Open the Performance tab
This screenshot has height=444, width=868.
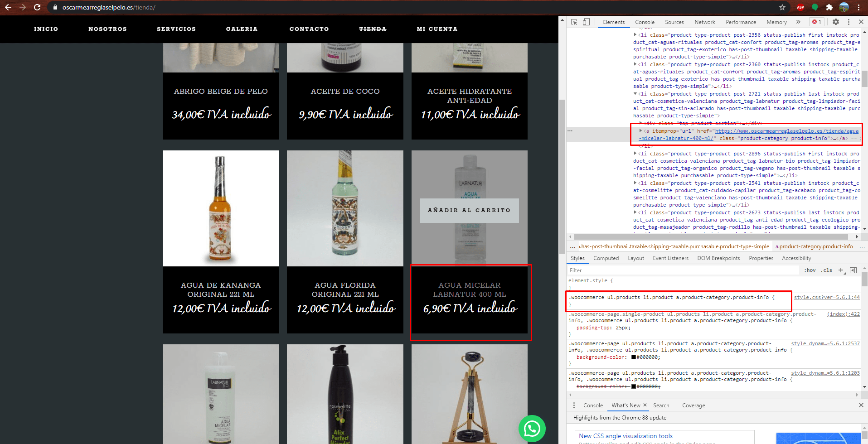point(741,22)
